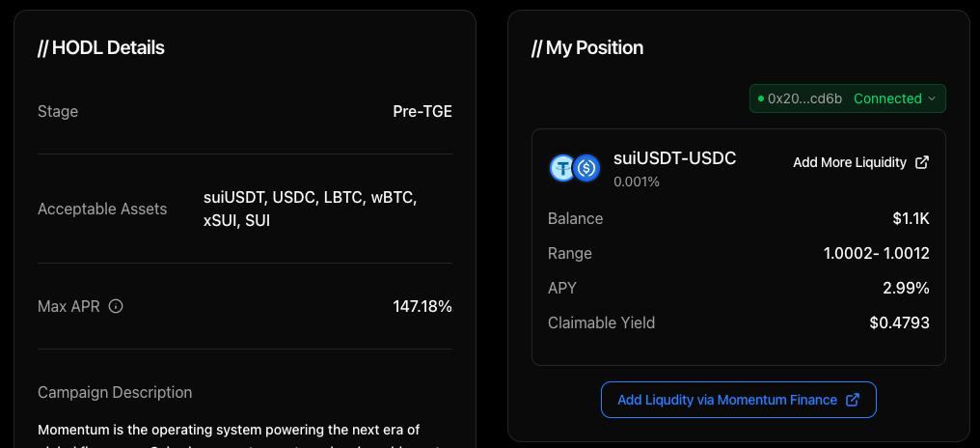
Task: Click the USDC token icon
Action: [586, 168]
